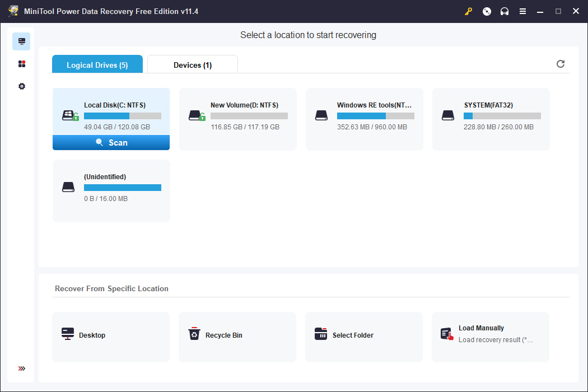This screenshot has width=588, height=392.
Task: Click the refresh drives icon
Action: coord(560,64)
